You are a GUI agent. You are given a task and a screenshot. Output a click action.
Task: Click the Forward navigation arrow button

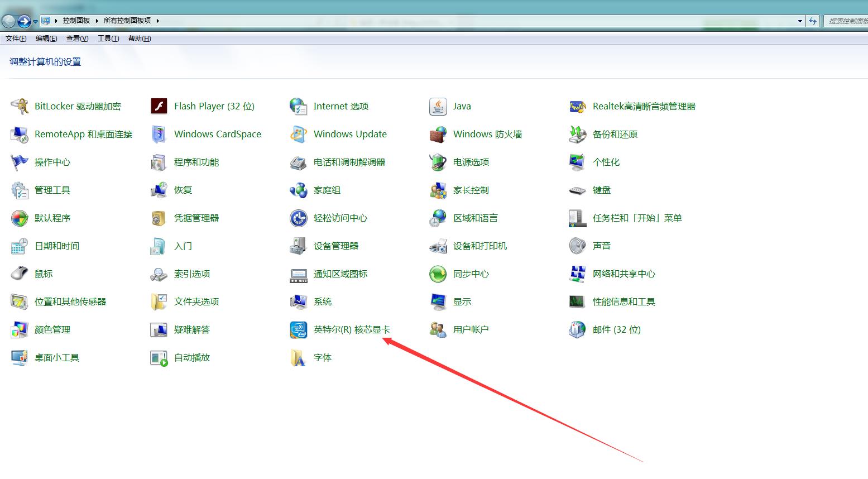(24, 21)
